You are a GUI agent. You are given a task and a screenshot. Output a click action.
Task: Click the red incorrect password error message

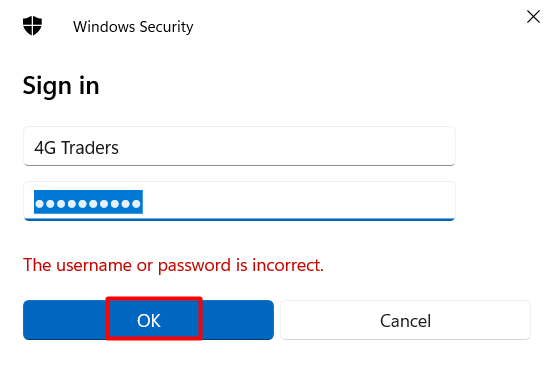click(x=173, y=265)
